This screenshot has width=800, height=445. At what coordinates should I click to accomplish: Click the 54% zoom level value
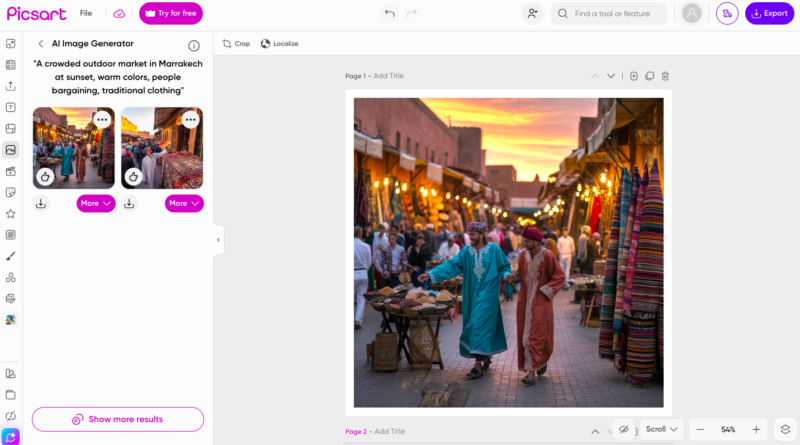(x=728, y=430)
